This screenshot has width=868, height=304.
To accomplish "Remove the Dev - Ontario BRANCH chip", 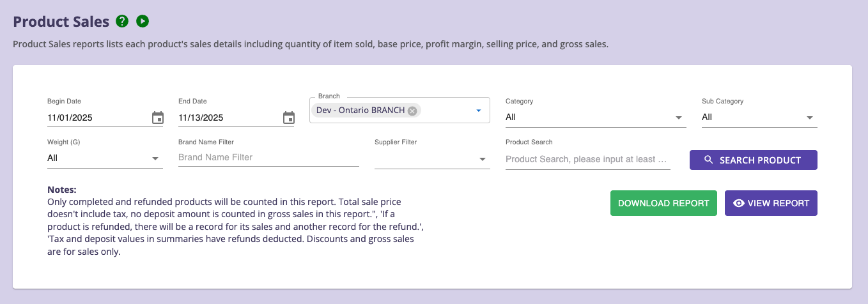I will (412, 110).
